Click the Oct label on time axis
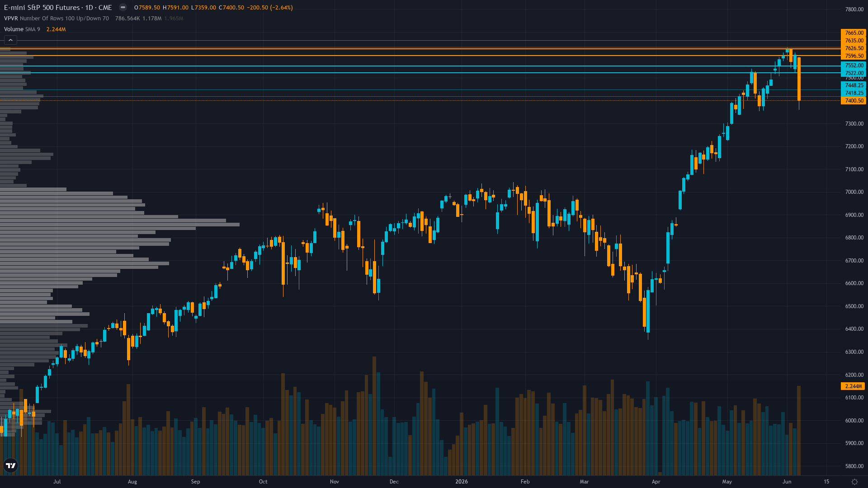The height and width of the screenshot is (488, 868). (x=263, y=482)
